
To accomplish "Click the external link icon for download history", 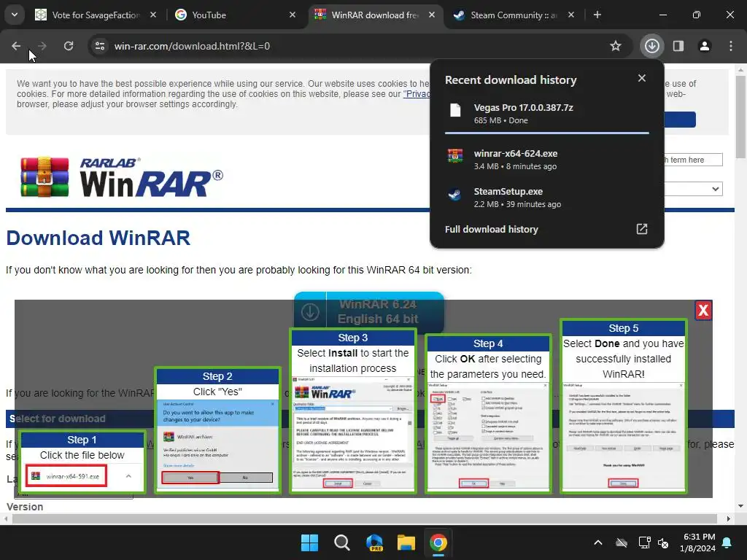I will 642,229.
